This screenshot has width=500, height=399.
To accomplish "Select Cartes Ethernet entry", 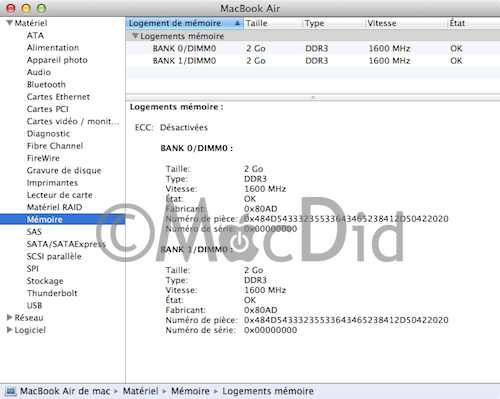I will coord(58,97).
